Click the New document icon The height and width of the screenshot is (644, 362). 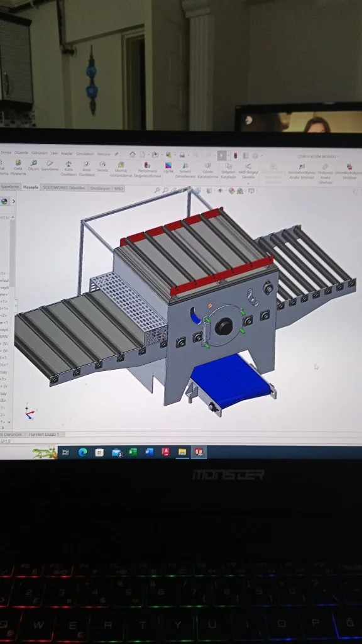pos(142,155)
